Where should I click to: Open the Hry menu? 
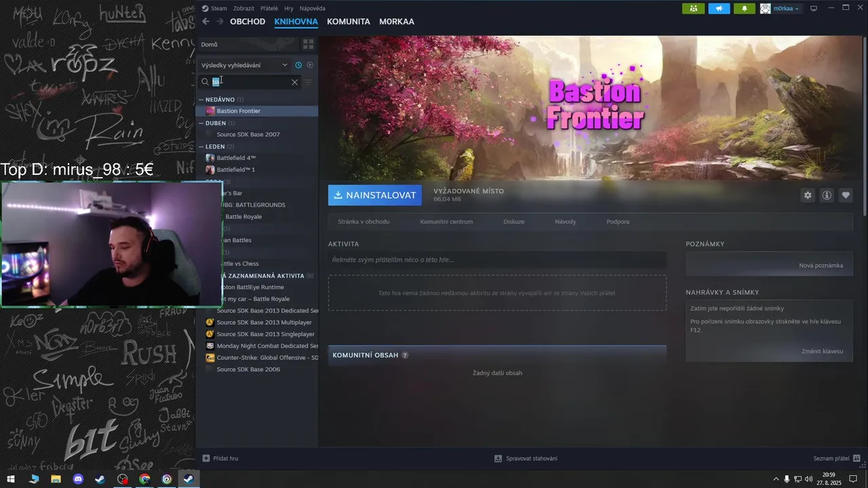point(289,8)
